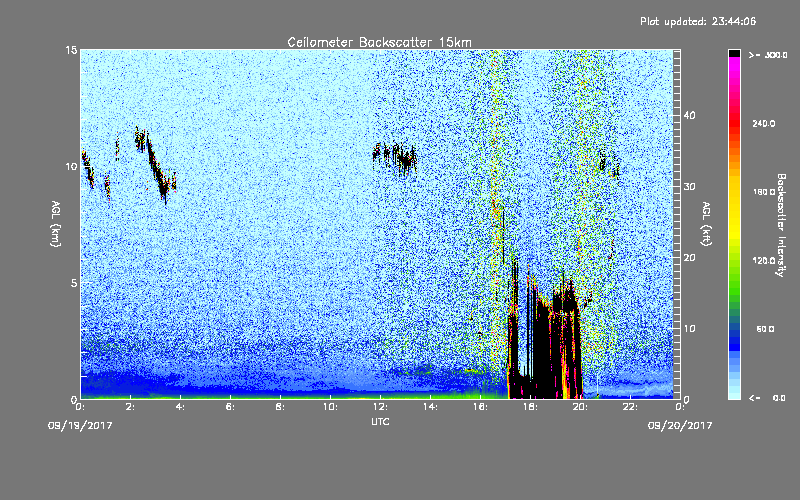The image size is (800, 500).
Task: Click the 'Plot updated: 23:44:06' timestamp
Action: tap(698, 21)
